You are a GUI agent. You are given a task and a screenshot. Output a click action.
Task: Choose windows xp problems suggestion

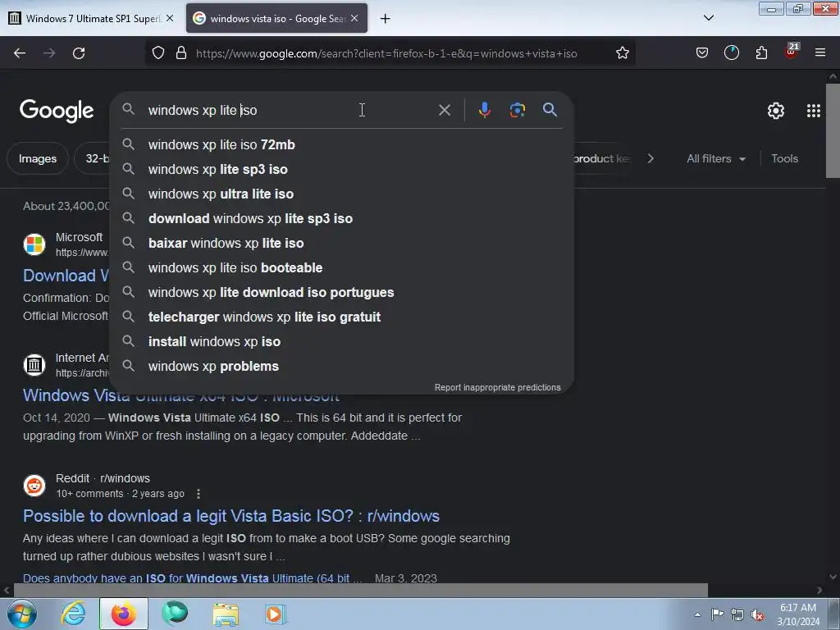pos(342,367)
